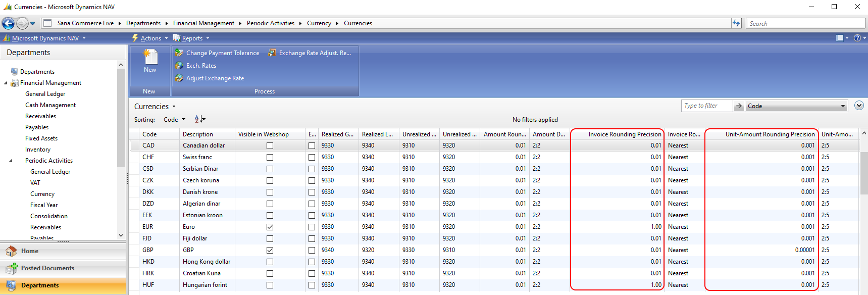Select the GBP unit-amount precision 0.00001 cell
The image size is (868, 295).
pyautogui.click(x=761, y=250)
